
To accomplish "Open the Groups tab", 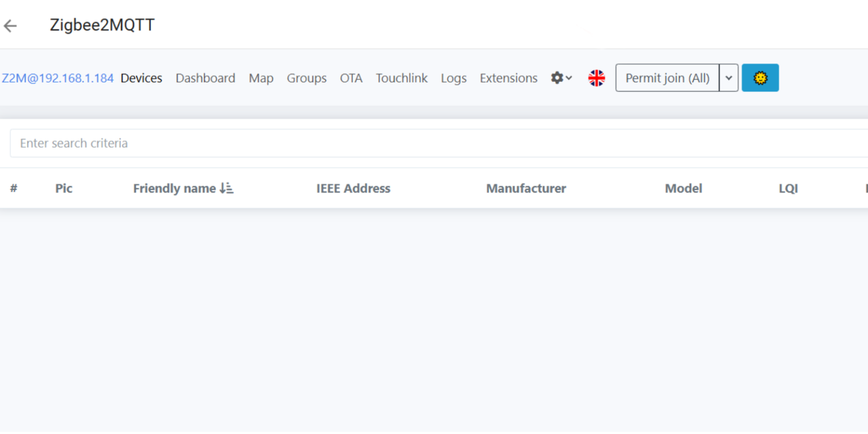I will tap(306, 78).
